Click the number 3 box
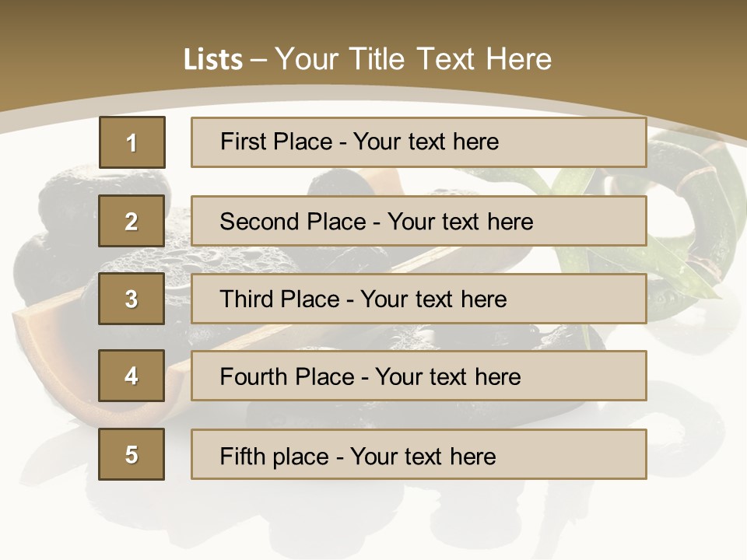This screenshot has height=560, width=747. click(132, 299)
